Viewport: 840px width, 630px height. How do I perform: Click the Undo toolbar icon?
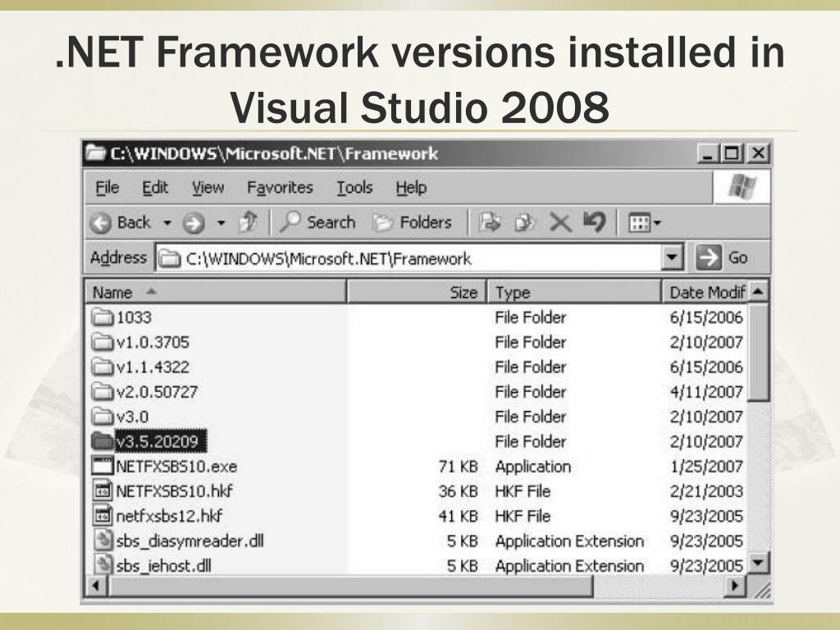[594, 222]
